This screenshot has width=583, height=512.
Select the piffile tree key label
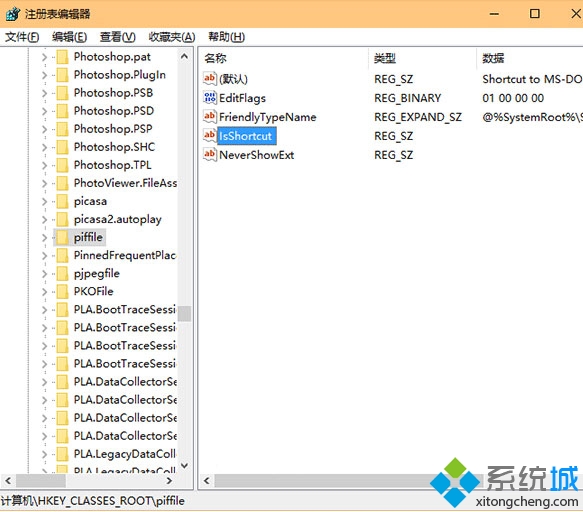tap(88, 237)
